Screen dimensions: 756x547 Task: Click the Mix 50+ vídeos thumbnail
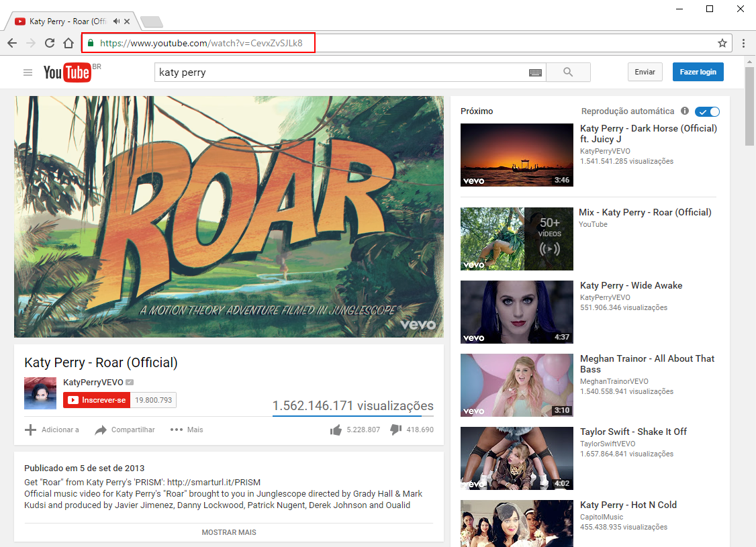[x=517, y=239]
